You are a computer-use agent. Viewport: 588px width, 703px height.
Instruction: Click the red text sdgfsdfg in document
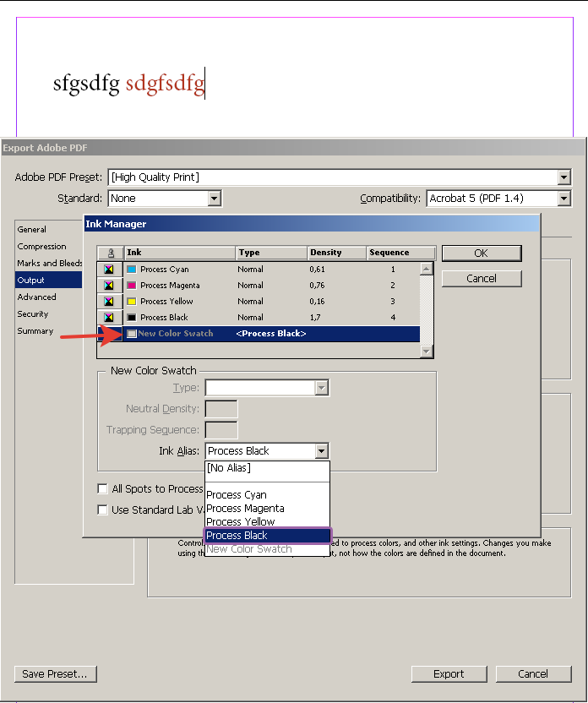click(165, 84)
